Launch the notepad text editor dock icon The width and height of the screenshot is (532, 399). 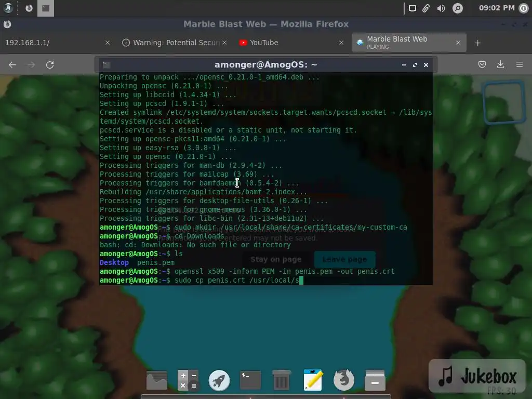[x=313, y=380]
